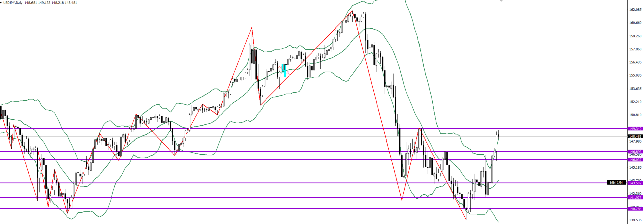The height and width of the screenshot is (224, 644).
Task: Select the 146.893 purple line price label
Action: click(x=635, y=152)
